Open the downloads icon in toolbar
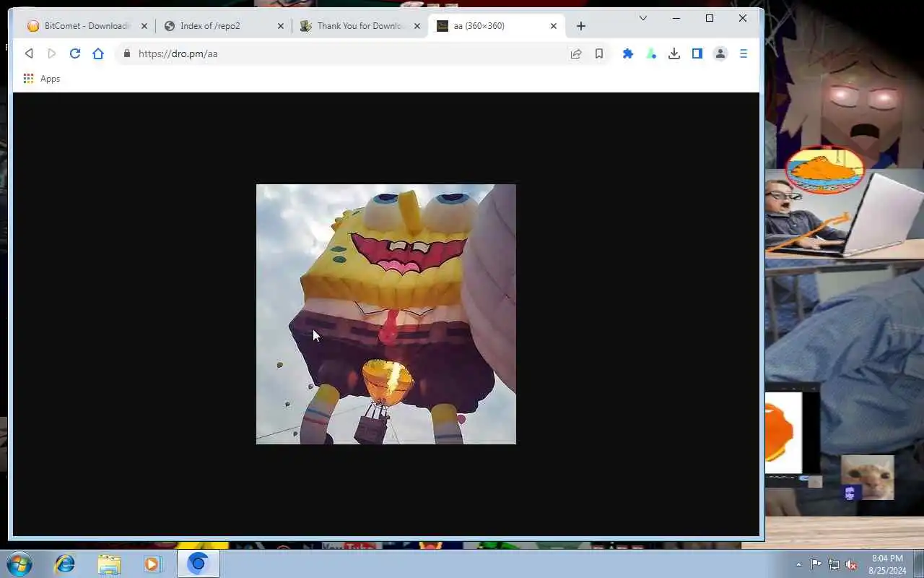This screenshot has height=578, width=924. click(x=674, y=53)
